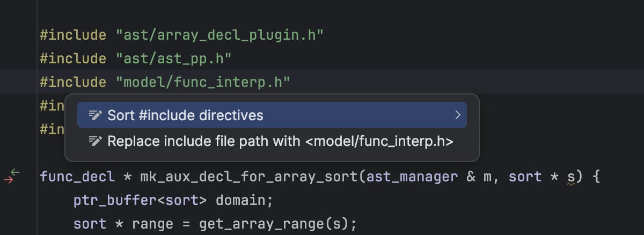Click the "model/func_interp.h" include path

click(203, 82)
